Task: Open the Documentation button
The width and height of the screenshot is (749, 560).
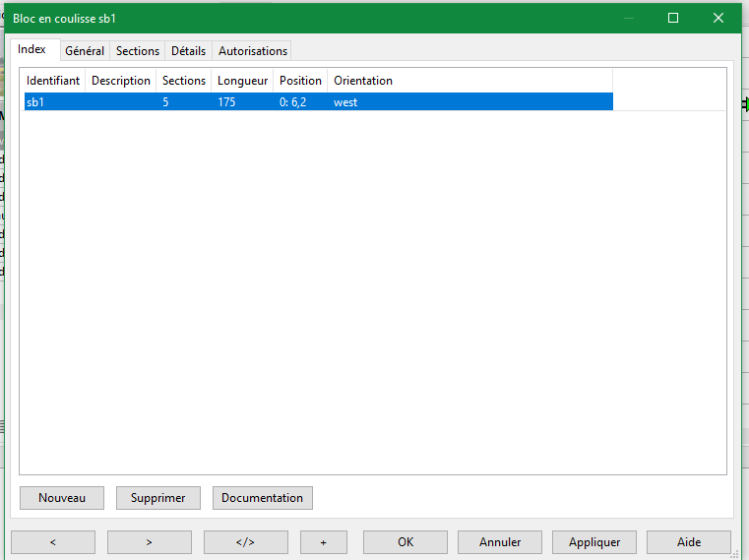Action: pyautogui.click(x=262, y=498)
